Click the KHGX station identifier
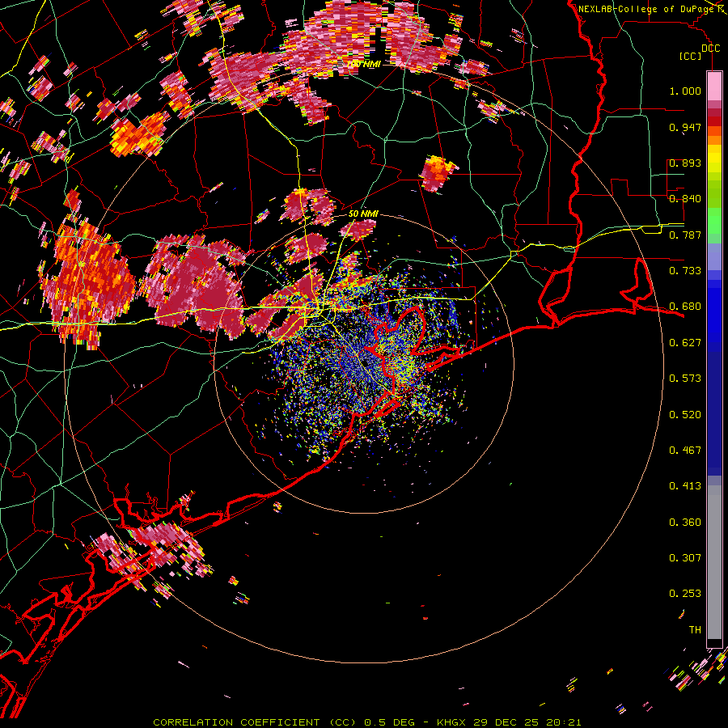728x728 pixels. point(452,722)
